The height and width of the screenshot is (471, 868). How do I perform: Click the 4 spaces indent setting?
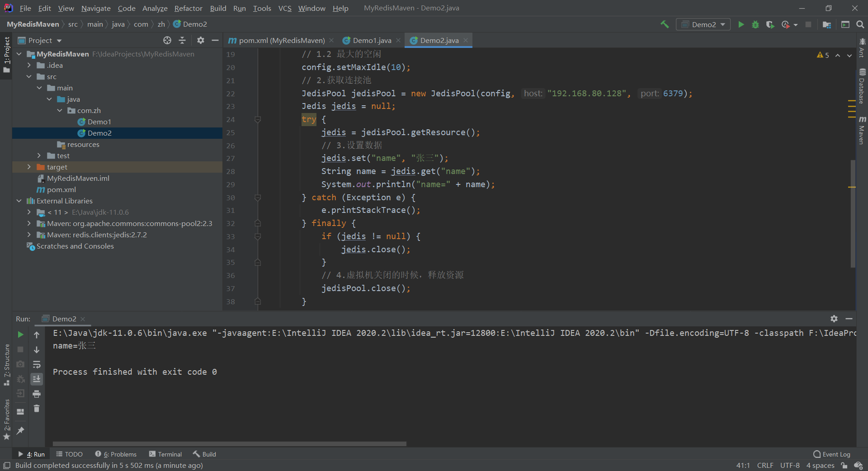(x=820, y=466)
